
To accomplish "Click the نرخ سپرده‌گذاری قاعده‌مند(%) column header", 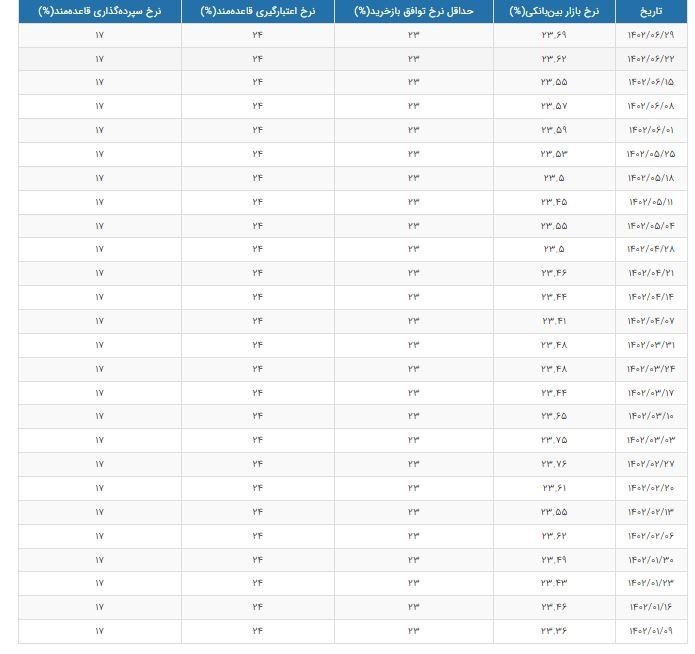I will [99, 11].
